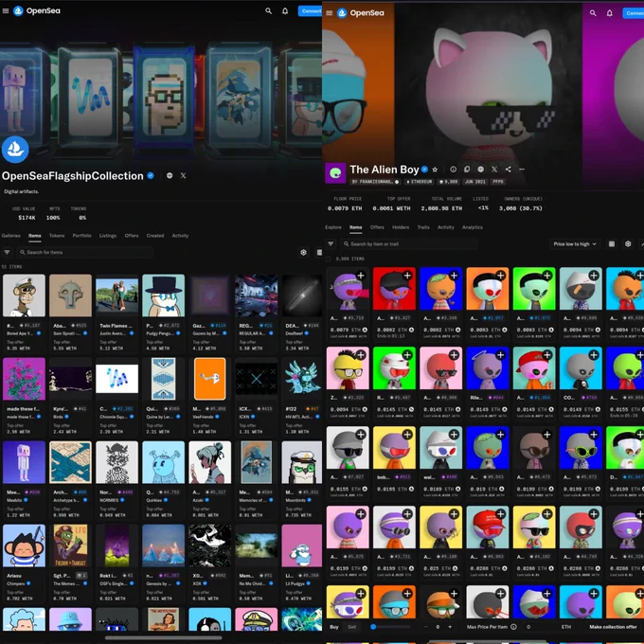
Task: Open Listings tab in Flagship window
Action: tap(108, 236)
